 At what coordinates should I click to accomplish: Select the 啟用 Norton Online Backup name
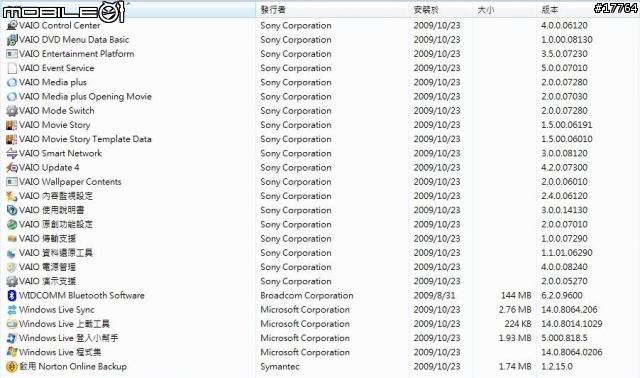(x=73, y=367)
